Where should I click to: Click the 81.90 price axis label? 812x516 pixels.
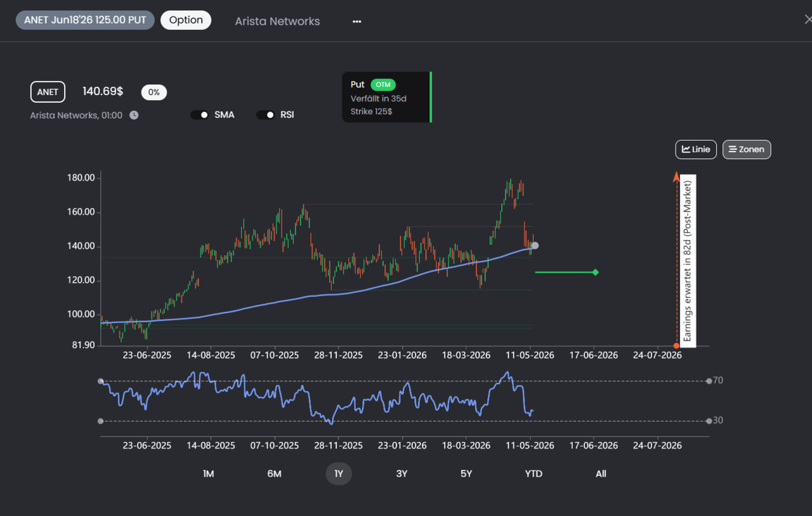point(82,345)
